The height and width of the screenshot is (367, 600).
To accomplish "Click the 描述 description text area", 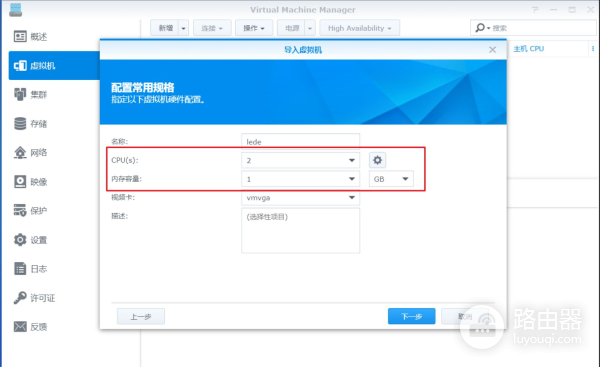I will pos(300,230).
